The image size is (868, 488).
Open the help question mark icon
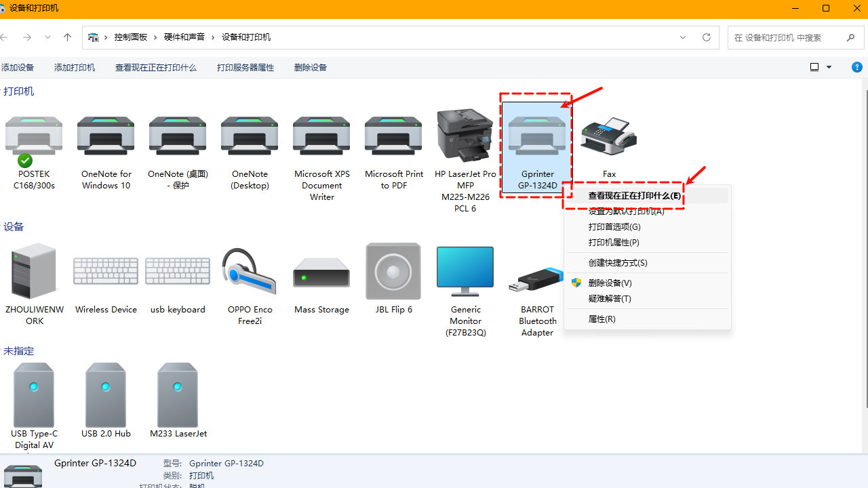coord(857,67)
